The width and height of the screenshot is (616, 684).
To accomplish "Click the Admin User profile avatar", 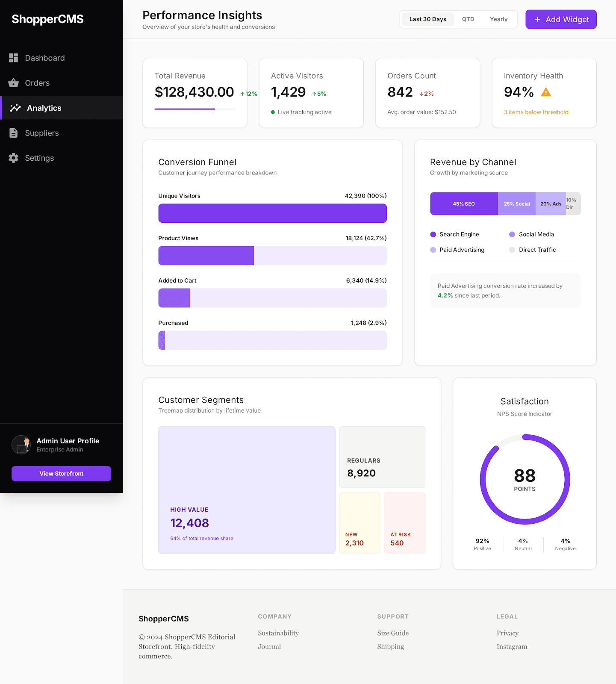I will [x=21, y=445].
